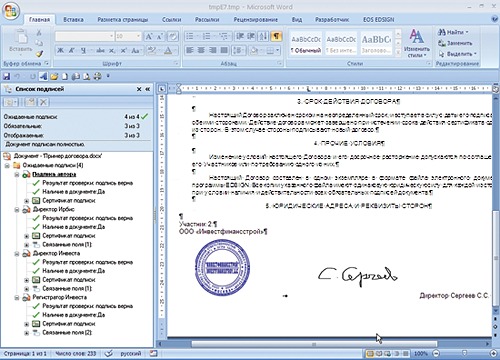Start a bulleted list
Screen dimensions: 500x360
[x=189, y=36]
